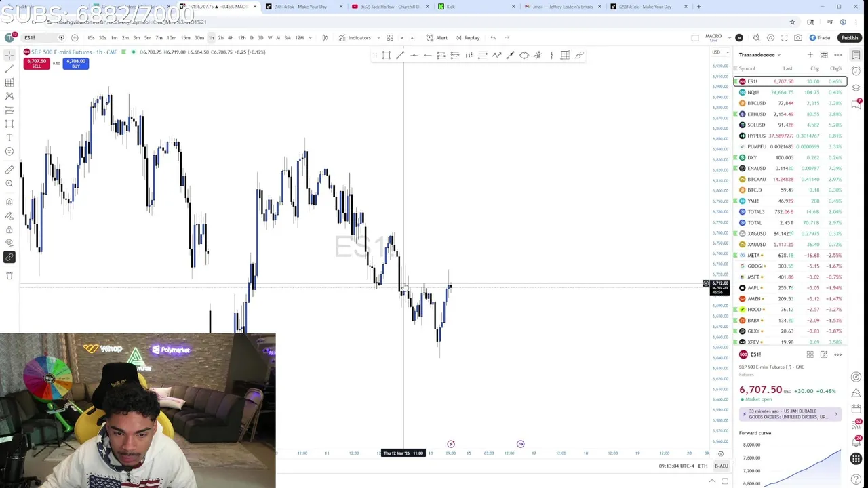The width and height of the screenshot is (868, 488).
Task: Open the Traaaadeeeee watchlist dropdown
Action: 759,55
